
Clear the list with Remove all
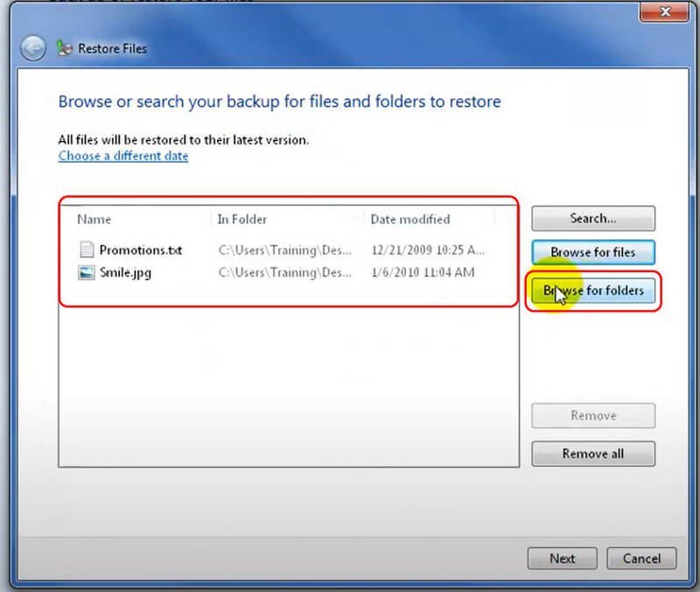pos(592,454)
